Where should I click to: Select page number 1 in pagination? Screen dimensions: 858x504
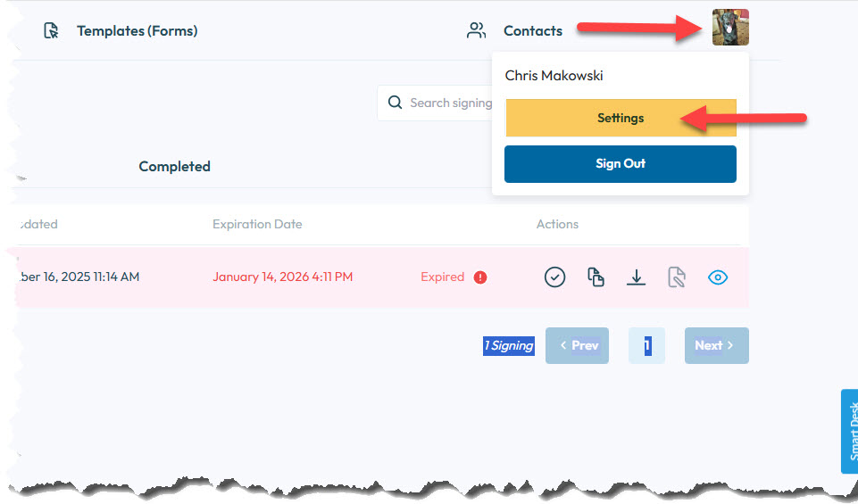coord(647,345)
